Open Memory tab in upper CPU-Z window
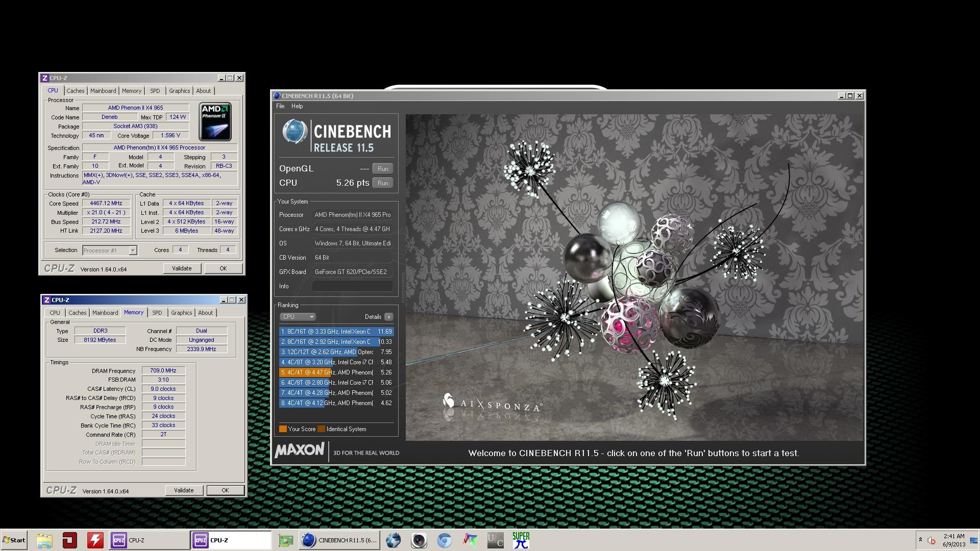 (x=132, y=91)
